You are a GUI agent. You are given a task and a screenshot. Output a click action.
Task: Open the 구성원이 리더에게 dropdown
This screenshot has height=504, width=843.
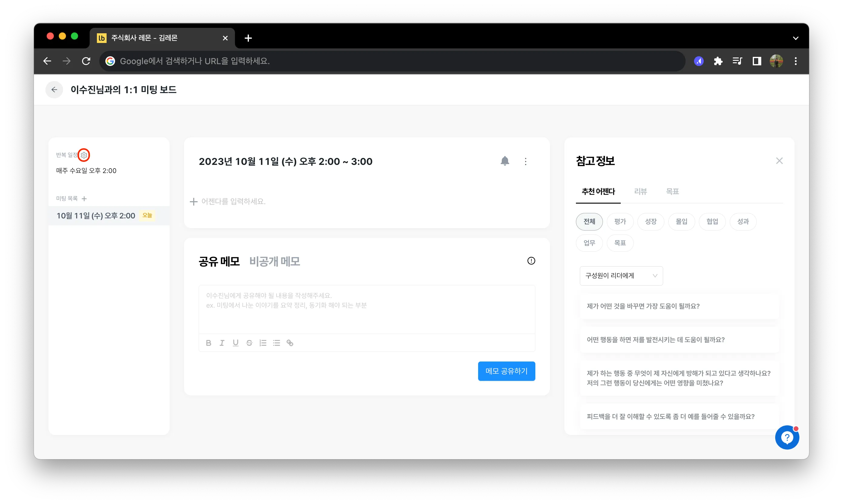(x=621, y=276)
